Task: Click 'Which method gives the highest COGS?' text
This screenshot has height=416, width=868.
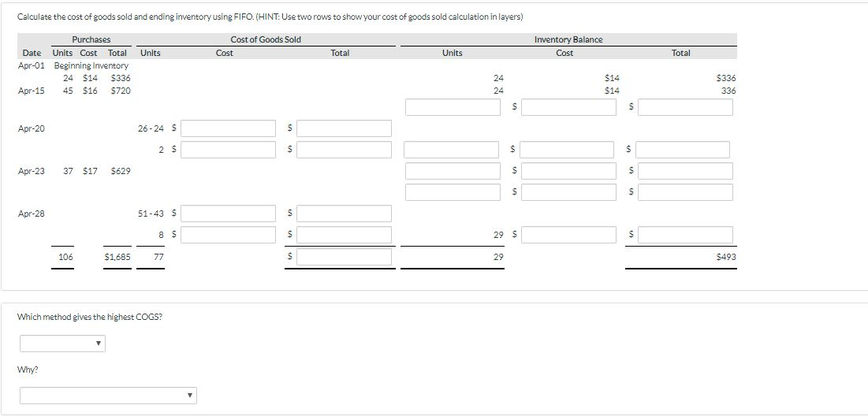Action: tap(90, 317)
